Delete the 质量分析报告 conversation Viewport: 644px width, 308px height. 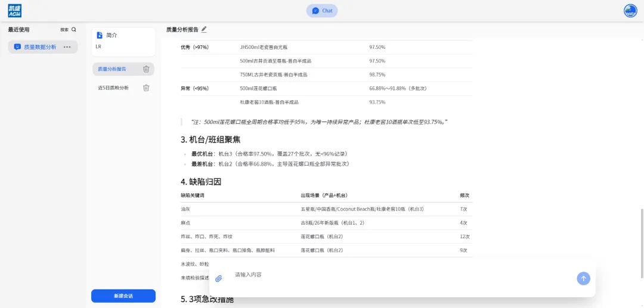pyautogui.click(x=146, y=69)
